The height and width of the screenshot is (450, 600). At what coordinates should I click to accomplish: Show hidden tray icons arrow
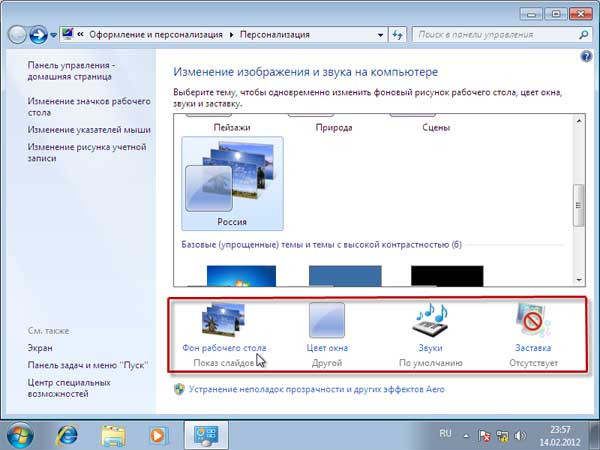point(466,435)
